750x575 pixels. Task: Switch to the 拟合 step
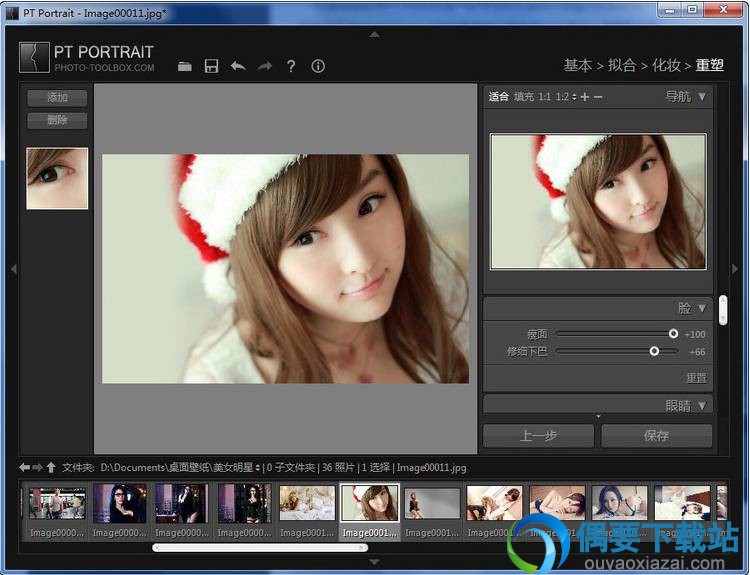pyautogui.click(x=622, y=65)
